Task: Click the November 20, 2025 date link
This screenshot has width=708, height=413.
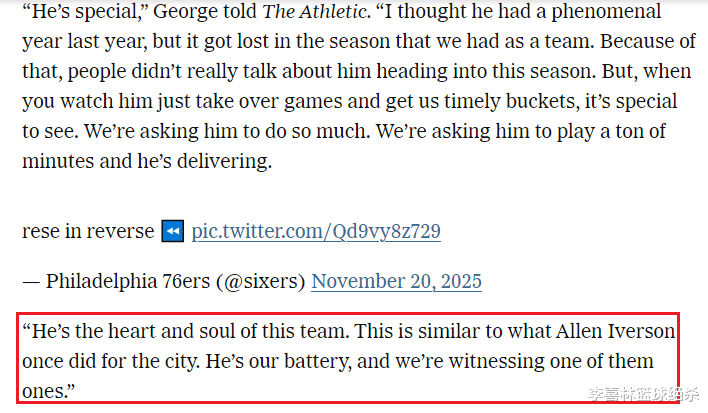Action: tap(396, 281)
